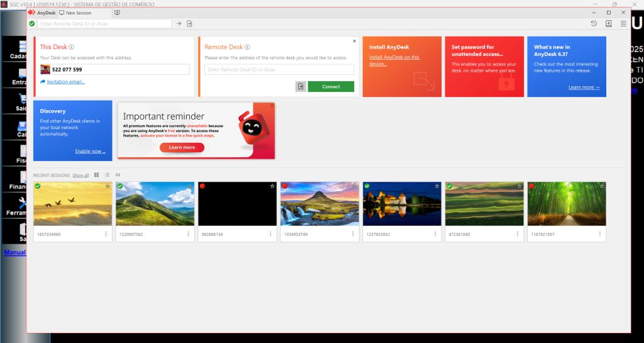Open the green mountain session thumbnail

click(155, 204)
